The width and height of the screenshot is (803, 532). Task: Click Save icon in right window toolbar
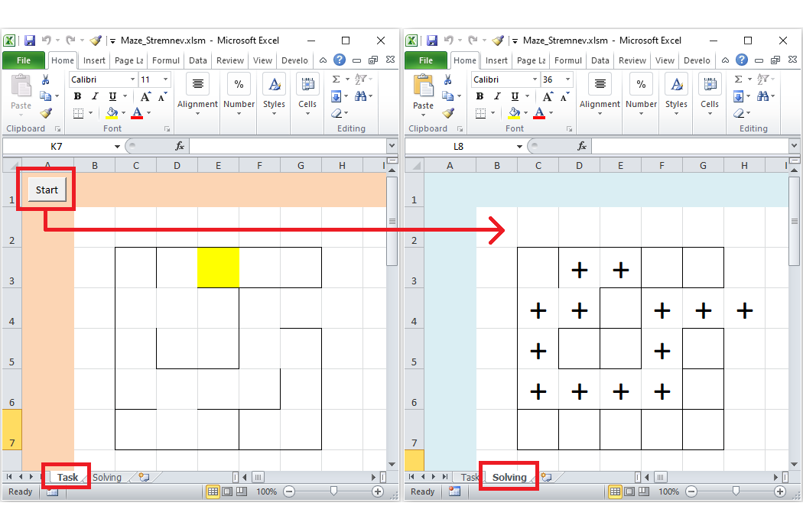click(432, 41)
